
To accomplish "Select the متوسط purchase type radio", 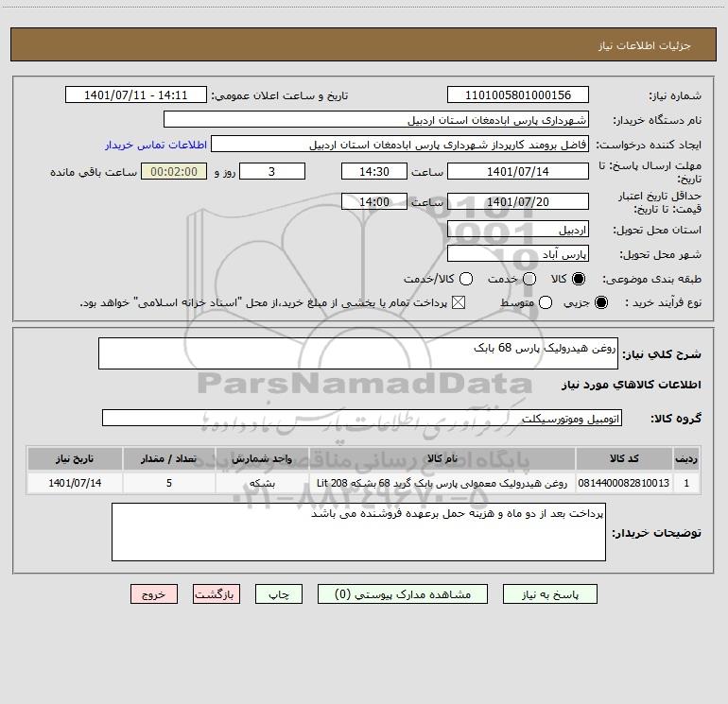I will [x=546, y=302].
